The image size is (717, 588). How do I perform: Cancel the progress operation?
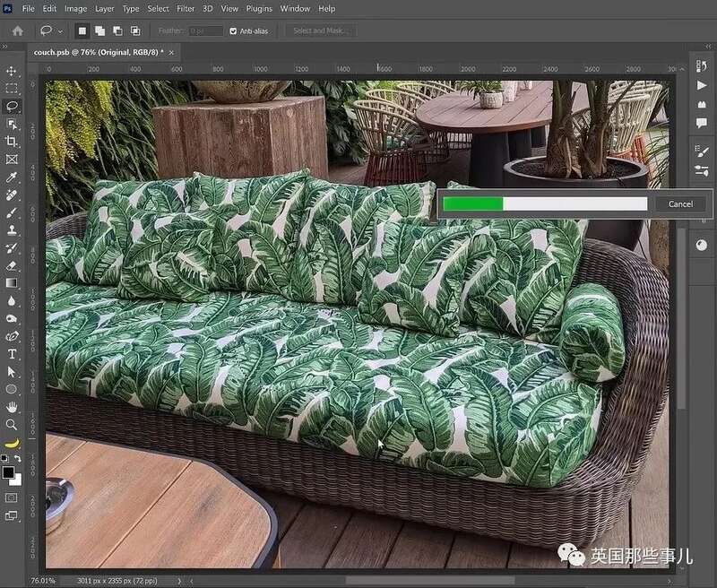click(680, 204)
